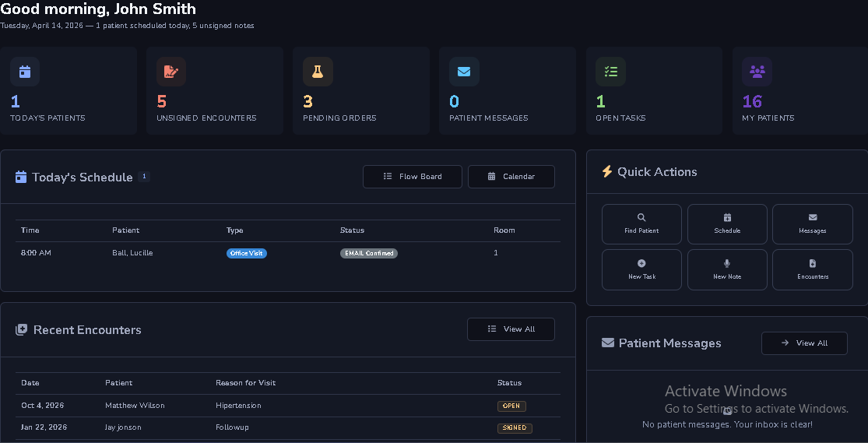Open the Calendar from Today's Schedule
868x443 pixels.
coord(511,177)
